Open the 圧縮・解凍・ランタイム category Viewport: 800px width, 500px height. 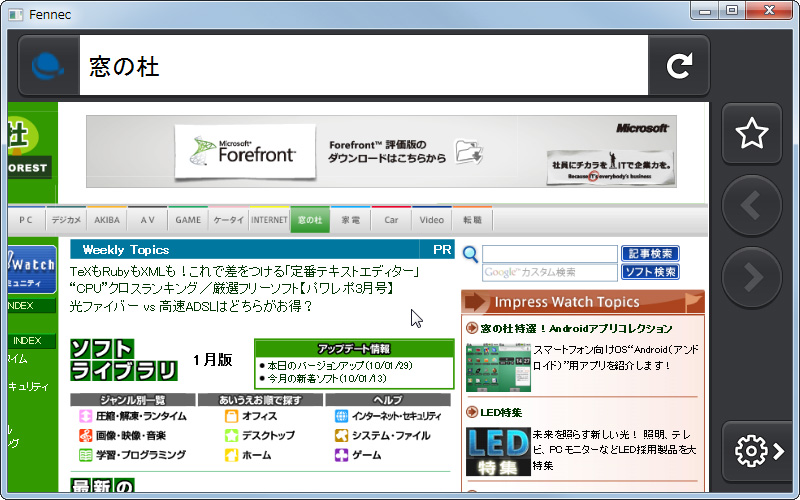tap(141, 416)
